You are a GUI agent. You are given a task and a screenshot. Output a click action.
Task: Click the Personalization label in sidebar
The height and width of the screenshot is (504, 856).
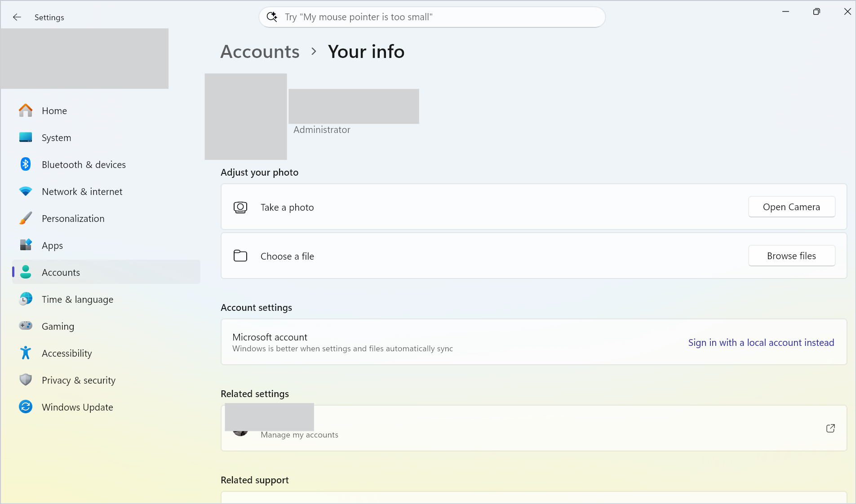pyautogui.click(x=73, y=219)
